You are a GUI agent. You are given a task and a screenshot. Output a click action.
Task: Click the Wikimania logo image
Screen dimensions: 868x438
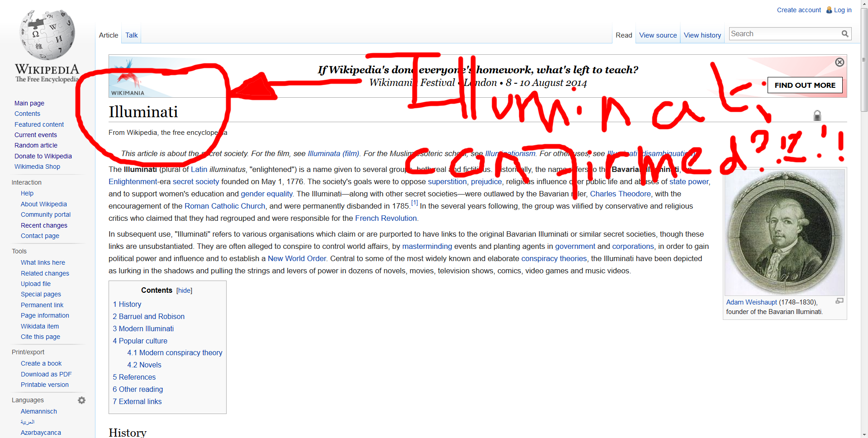(128, 76)
